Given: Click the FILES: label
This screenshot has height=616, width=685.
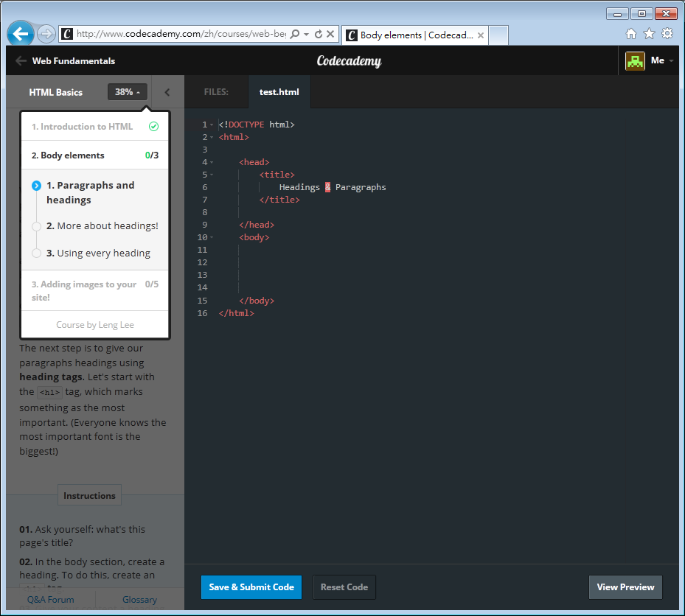Looking at the screenshot, I should [x=216, y=92].
